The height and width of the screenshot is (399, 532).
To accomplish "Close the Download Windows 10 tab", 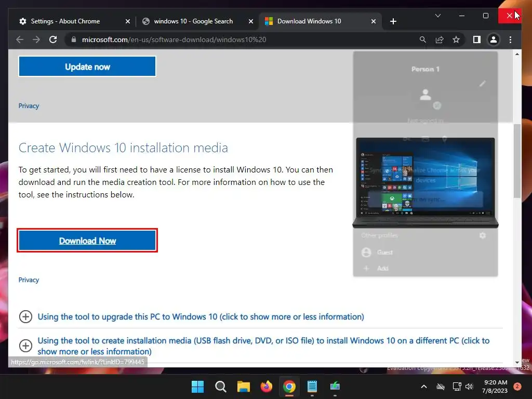I will click(x=373, y=21).
